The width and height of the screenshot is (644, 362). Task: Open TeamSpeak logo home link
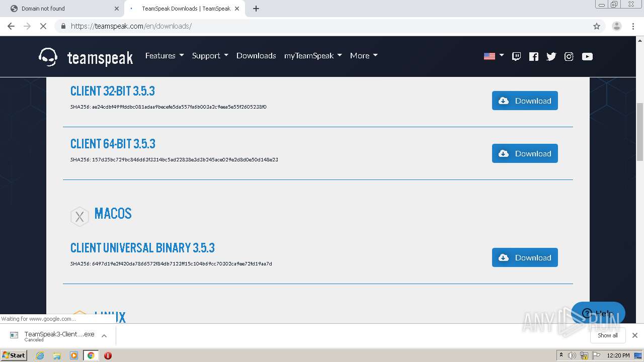[86, 57]
